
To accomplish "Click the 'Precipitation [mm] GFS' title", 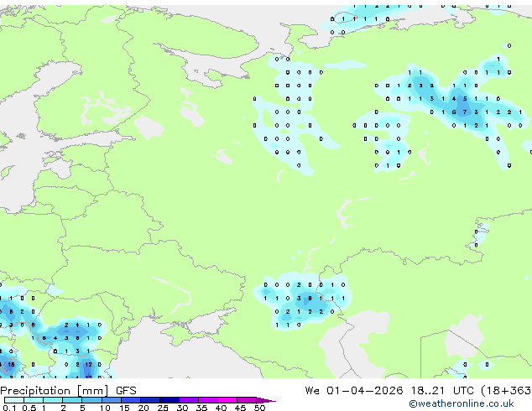I will point(68,391).
